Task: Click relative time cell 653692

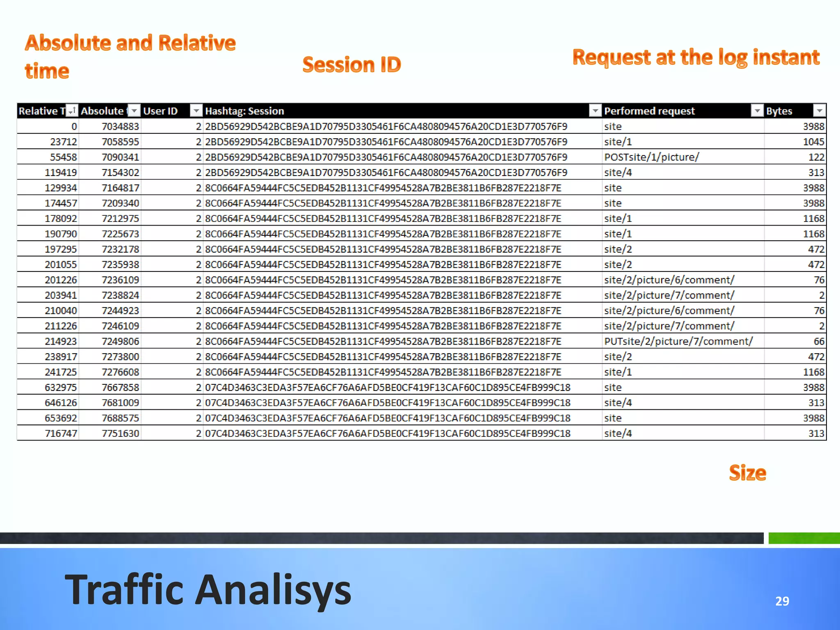Action: [48, 418]
